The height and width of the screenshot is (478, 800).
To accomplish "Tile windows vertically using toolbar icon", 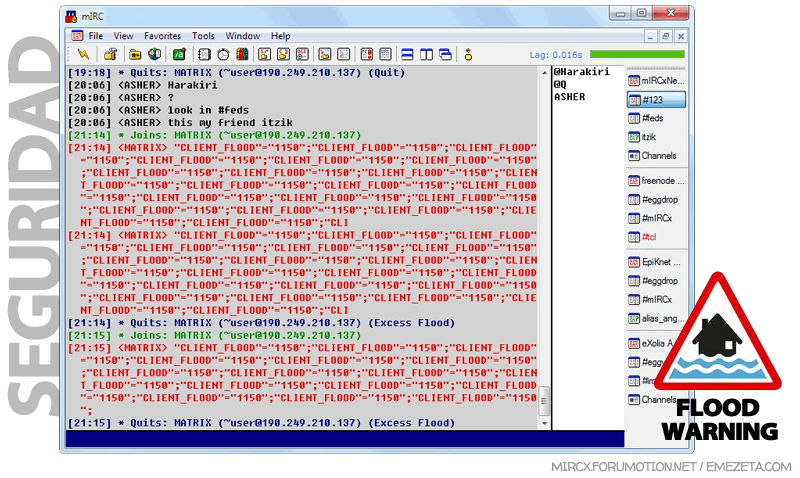I will pos(426,54).
